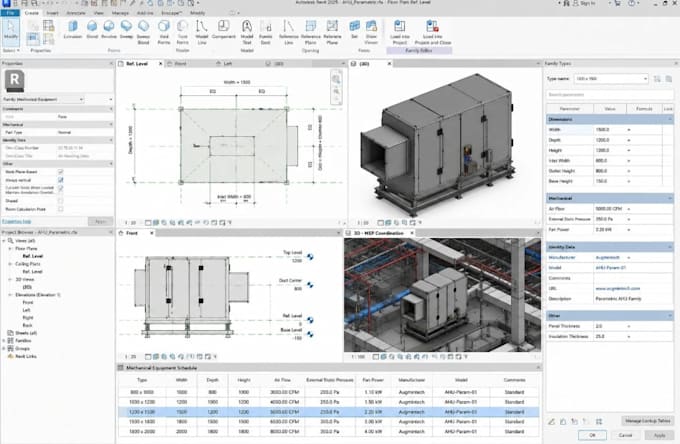Click Apply button in Properties panel
Screen dimensions: 680x444
[x=100, y=222]
